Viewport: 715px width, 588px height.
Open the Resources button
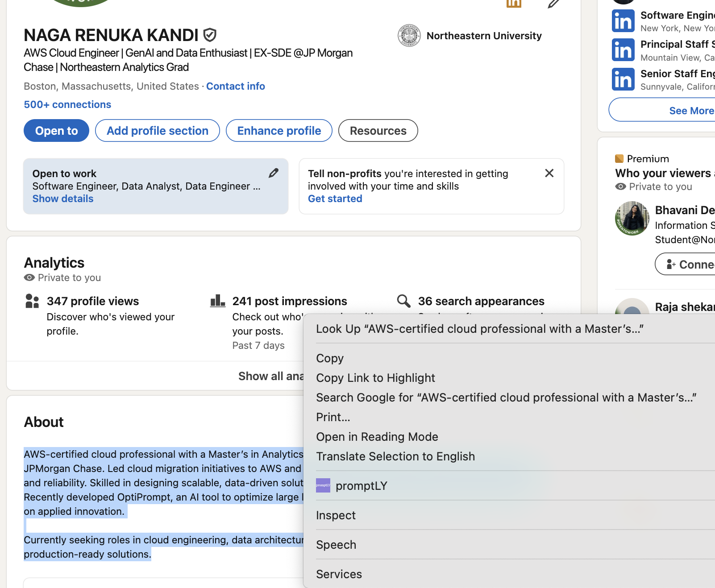tap(378, 131)
